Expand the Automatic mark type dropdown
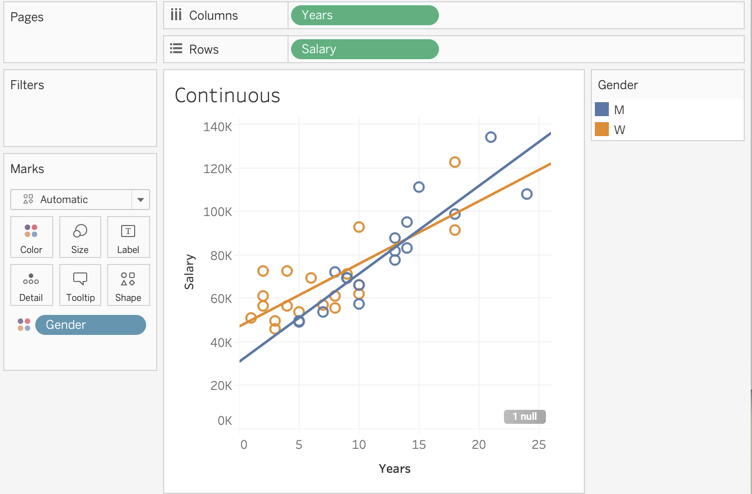This screenshot has height=494, width=752. (141, 200)
